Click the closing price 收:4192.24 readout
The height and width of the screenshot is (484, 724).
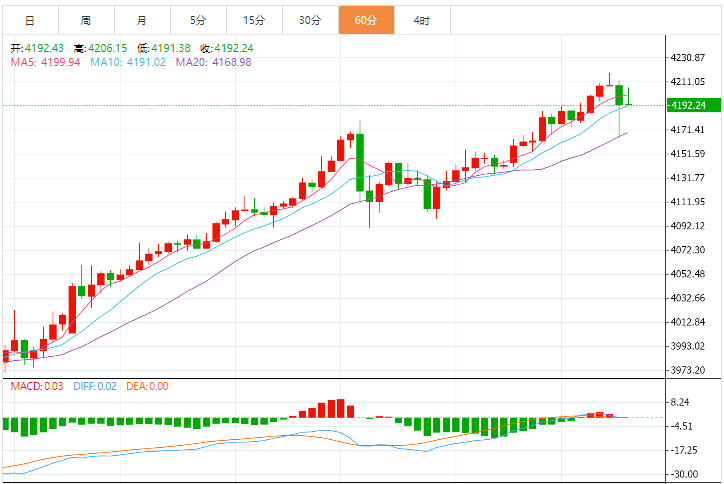click(227, 48)
